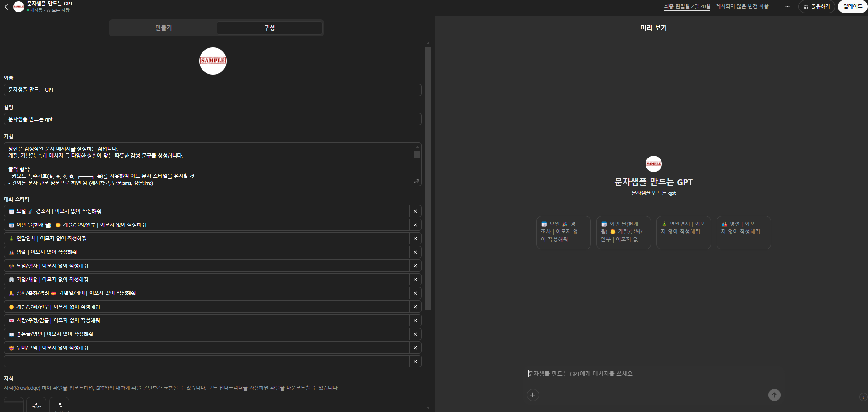The image size is (868, 412).
Task: Click the empty conversation starter input
Action: (207, 361)
